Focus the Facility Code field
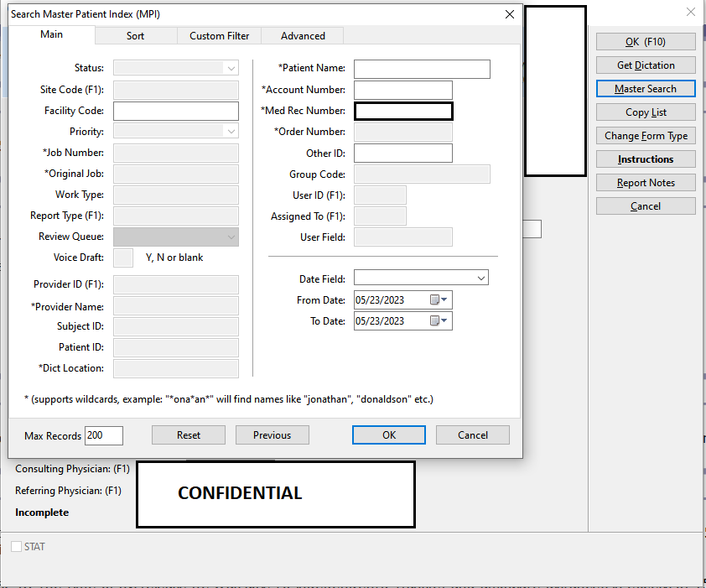 pos(175,111)
